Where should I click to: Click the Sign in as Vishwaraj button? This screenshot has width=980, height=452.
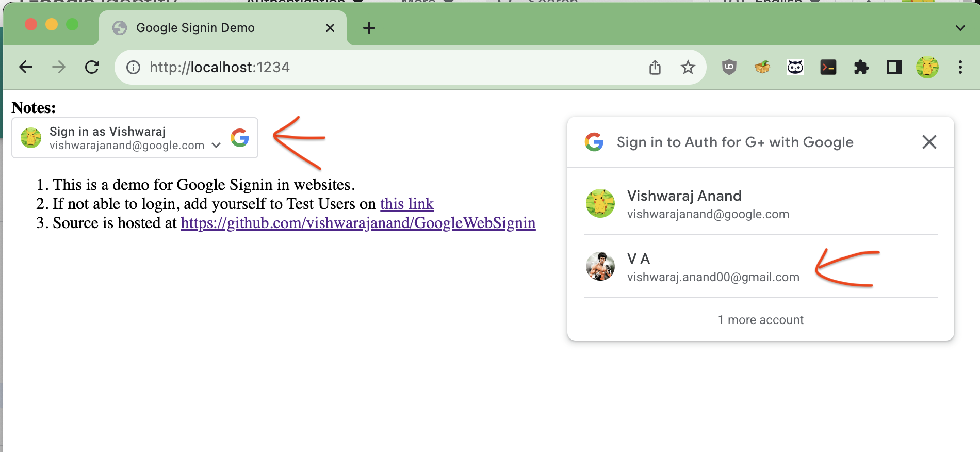(x=135, y=138)
